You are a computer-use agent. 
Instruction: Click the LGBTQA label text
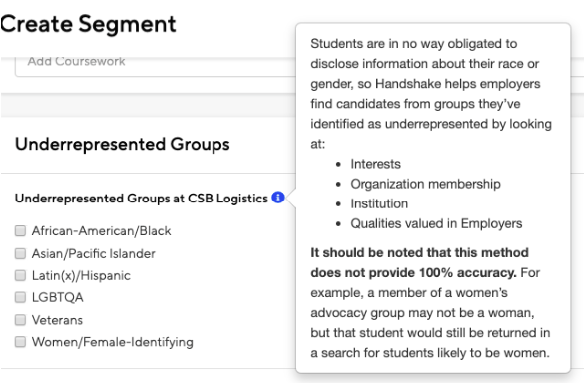[58, 297]
